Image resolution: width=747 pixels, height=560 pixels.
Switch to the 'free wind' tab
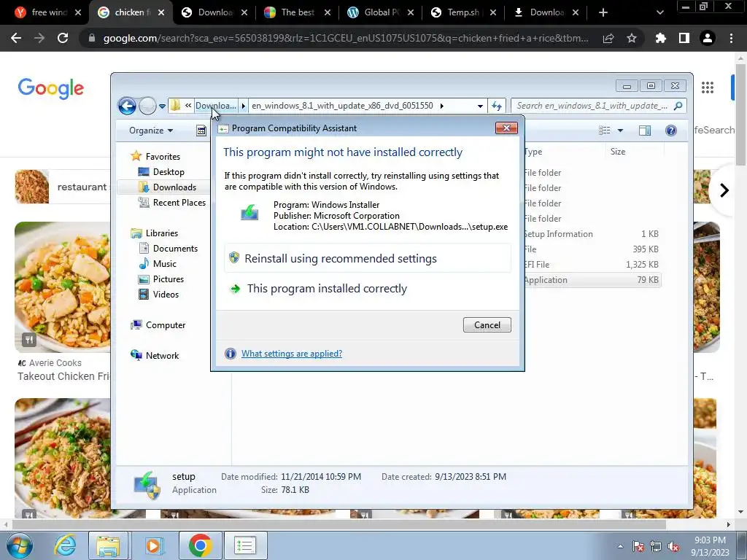(x=47, y=12)
